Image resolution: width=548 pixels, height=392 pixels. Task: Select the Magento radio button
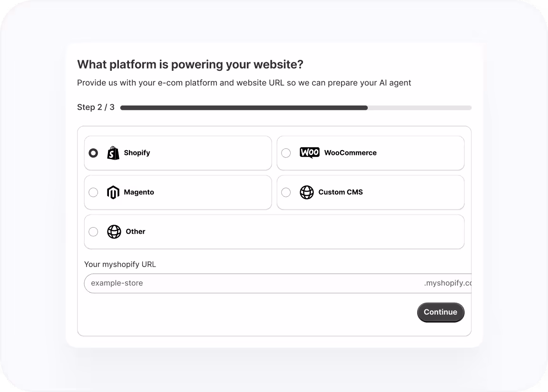[x=93, y=192]
